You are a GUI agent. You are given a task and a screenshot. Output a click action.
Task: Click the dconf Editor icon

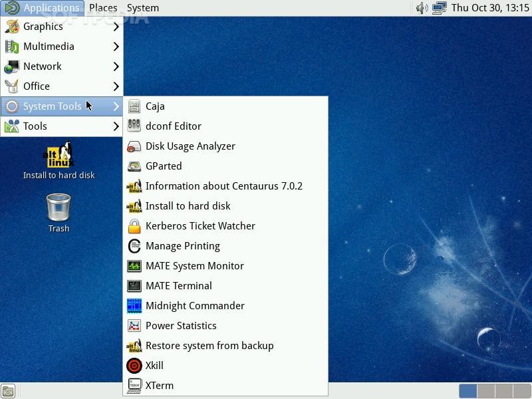click(134, 126)
